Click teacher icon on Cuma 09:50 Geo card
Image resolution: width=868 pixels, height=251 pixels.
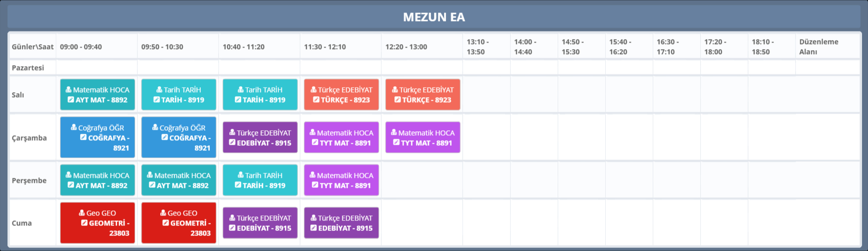point(163,213)
